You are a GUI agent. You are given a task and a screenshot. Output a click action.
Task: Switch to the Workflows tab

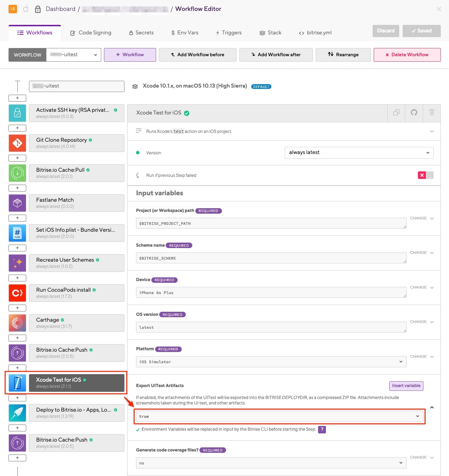click(35, 33)
